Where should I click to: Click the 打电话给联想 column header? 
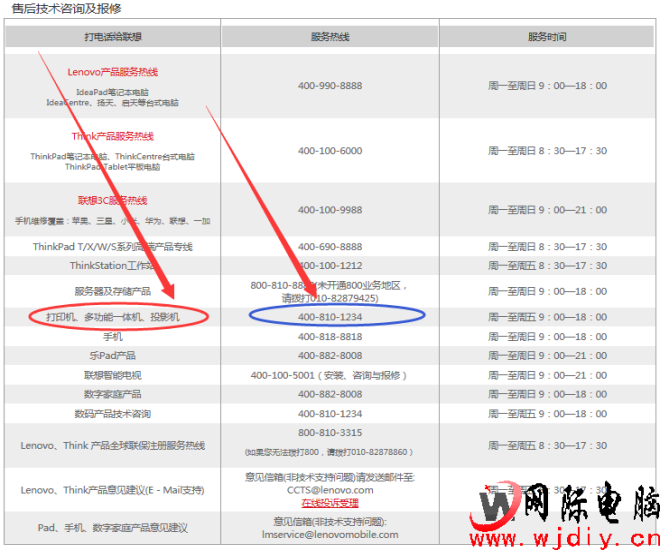click(x=112, y=37)
